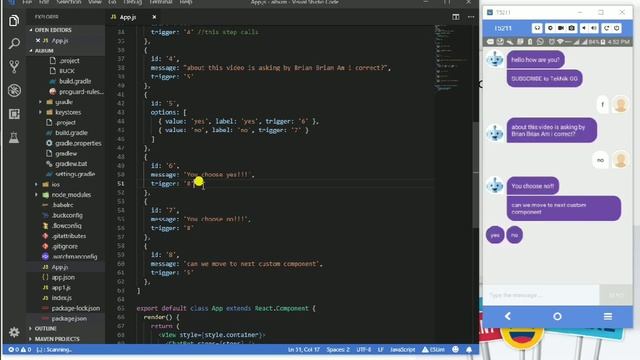The height and width of the screenshot is (360, 640).
Task: Click the volume up button in emulator toolbar
Action: (x=594, y=28)
